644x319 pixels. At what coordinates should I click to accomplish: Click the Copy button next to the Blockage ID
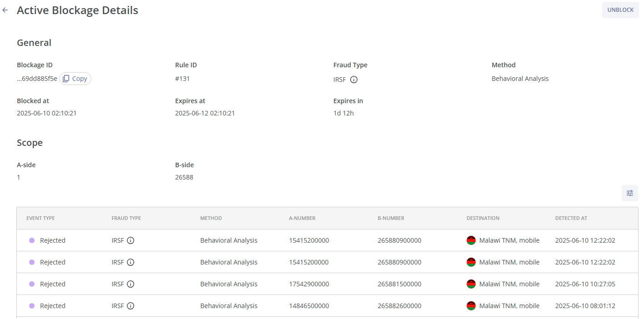pyautogui.click(x=75, y=78)
